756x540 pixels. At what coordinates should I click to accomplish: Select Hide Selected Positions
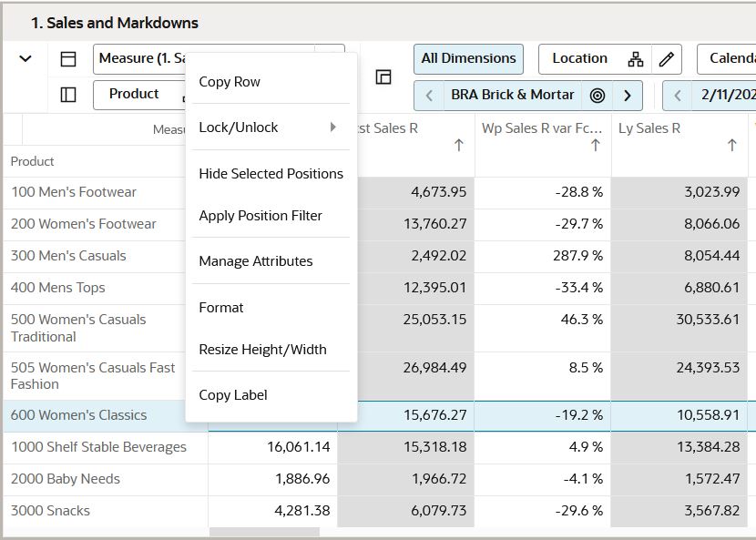click(x=271, y=174)
